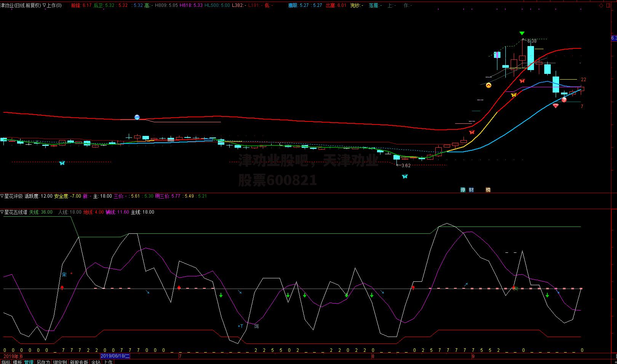Click the 另存为 tab
This screenshot has width=617, height=364.
click(x=43, y=362)
